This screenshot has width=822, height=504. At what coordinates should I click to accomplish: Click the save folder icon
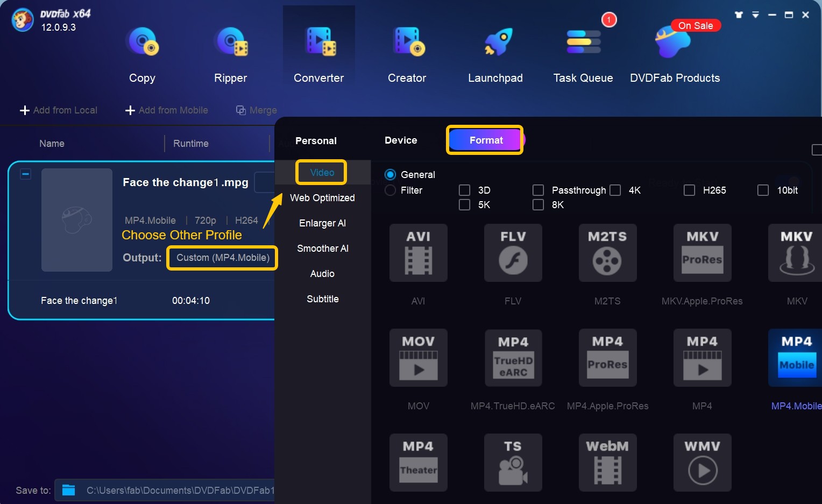coord(68,490)
